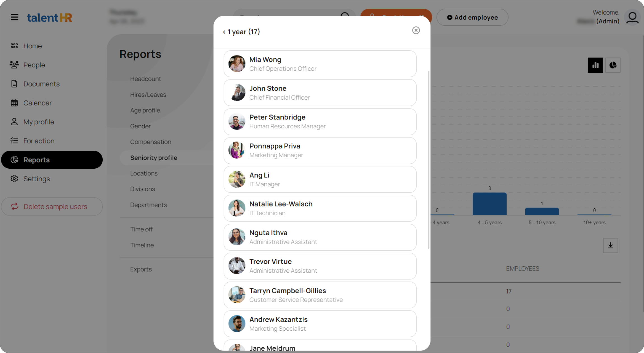Screen dimensions: 644x353
Task: Switch to pie chart view
Action: coord(613,65)
